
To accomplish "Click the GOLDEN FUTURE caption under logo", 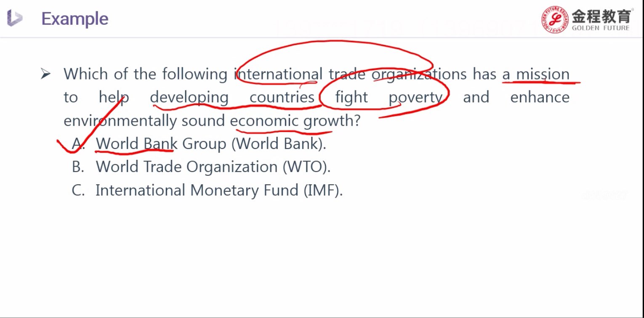I will click(601, 28).
